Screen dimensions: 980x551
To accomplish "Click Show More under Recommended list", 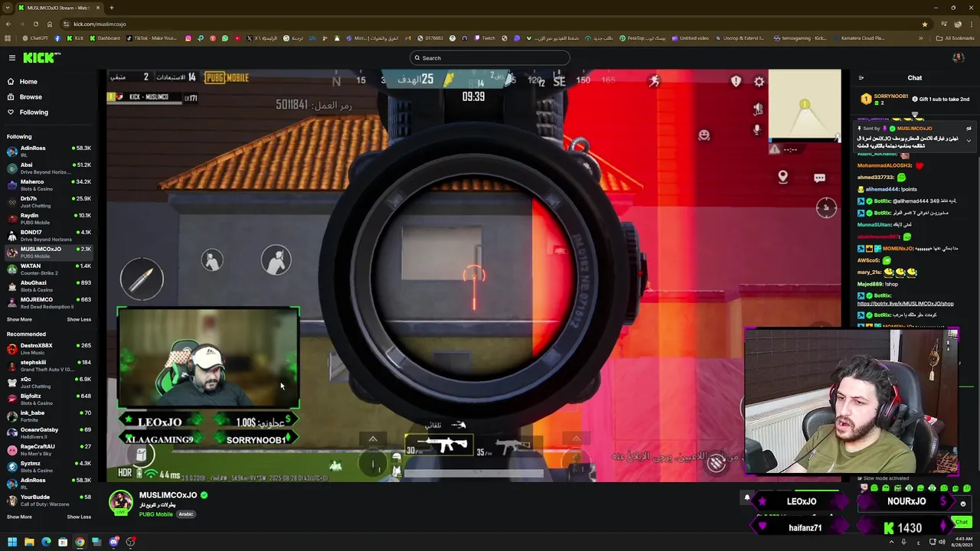I will point(19,517).
